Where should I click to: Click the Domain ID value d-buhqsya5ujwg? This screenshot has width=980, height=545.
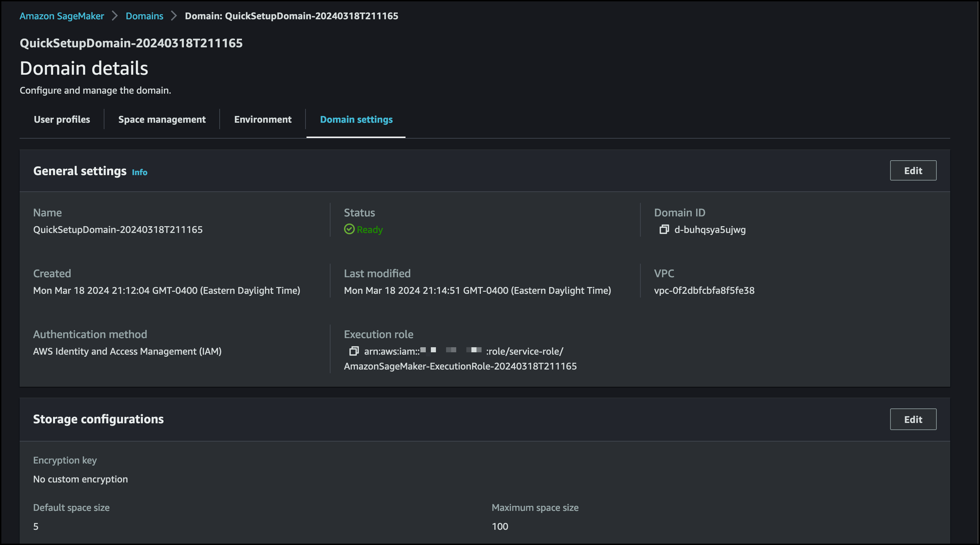pos(710,230)
